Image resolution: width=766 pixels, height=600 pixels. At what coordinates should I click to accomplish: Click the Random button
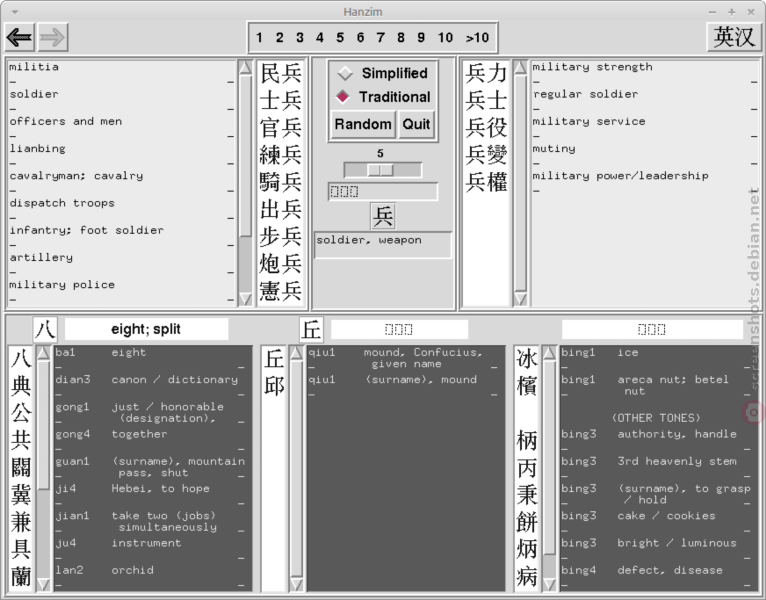coord(363,124)
